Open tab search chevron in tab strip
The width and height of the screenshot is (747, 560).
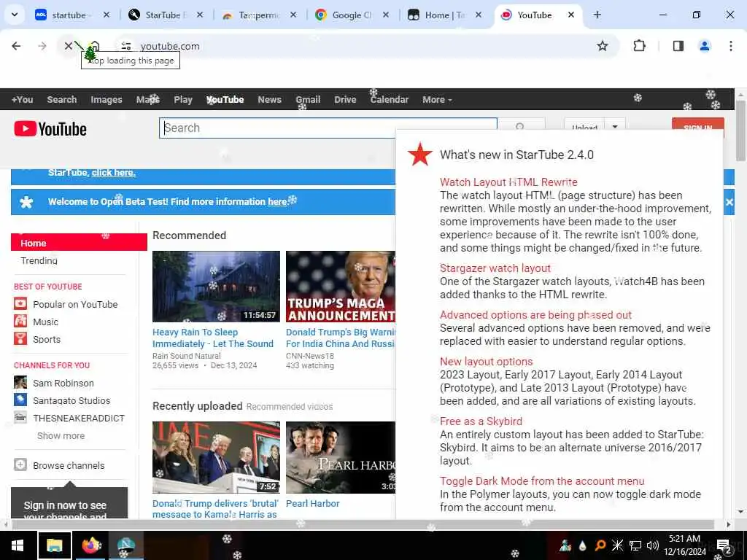pyautogui.click(x=15, y=15)
